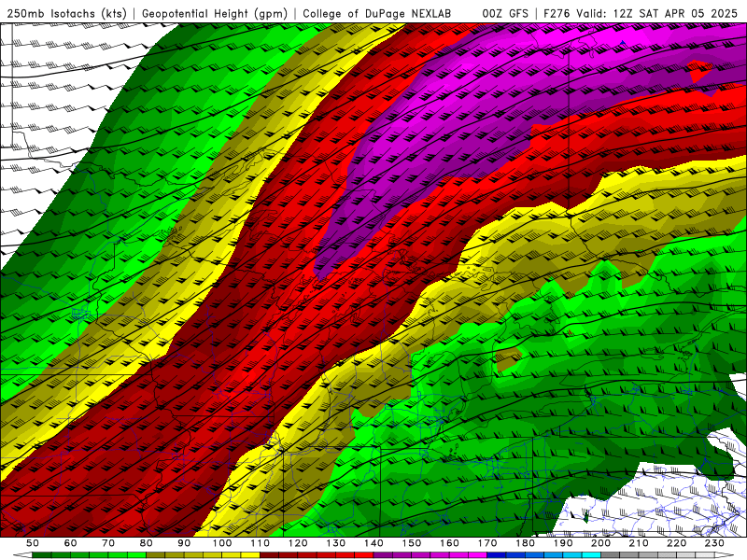
Task: Select the lightest gray swatch beneath the 230 label
Action: (705, 554)
